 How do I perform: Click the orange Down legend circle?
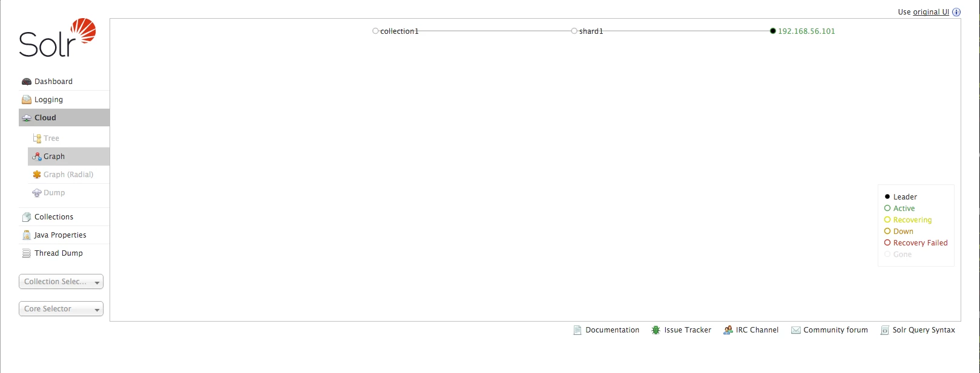pos(887,231)
